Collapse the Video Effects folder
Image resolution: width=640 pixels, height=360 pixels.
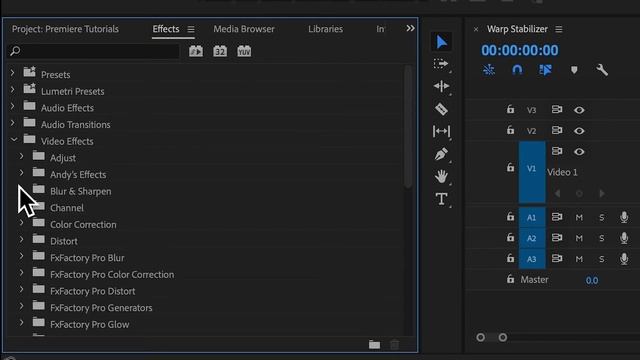13,140
